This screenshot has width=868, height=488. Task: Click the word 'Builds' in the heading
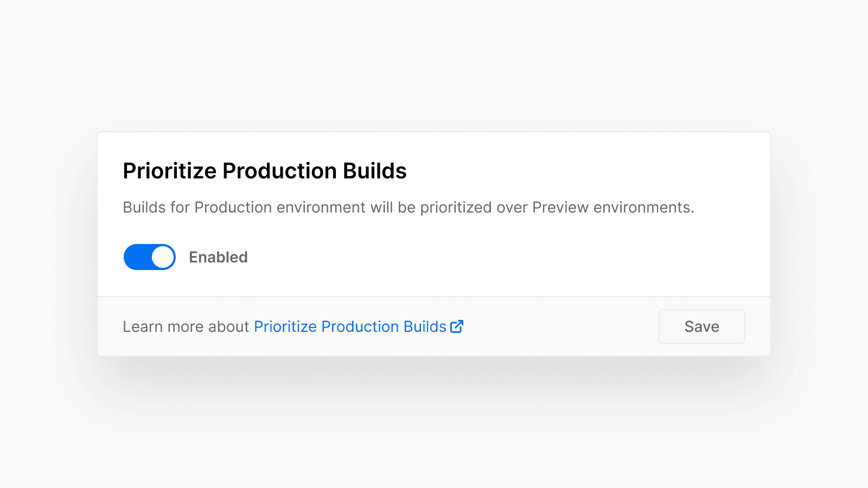[374, 171]
